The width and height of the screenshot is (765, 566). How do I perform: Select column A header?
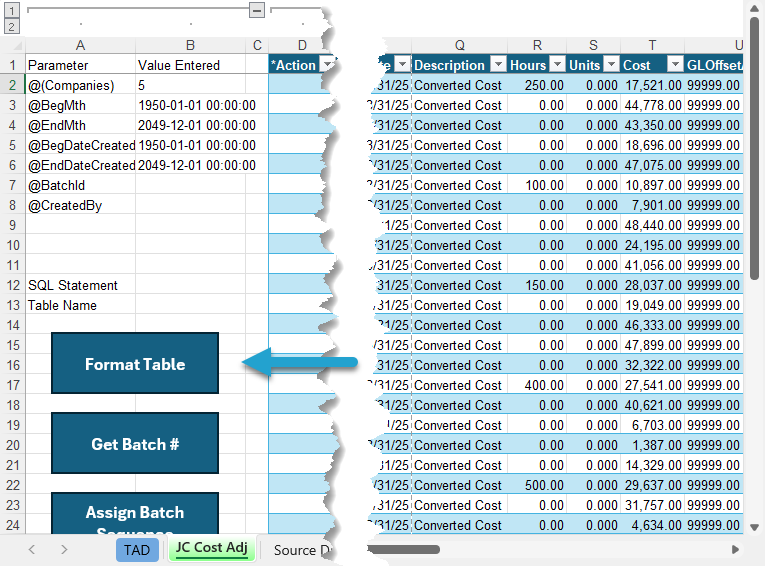81,45
